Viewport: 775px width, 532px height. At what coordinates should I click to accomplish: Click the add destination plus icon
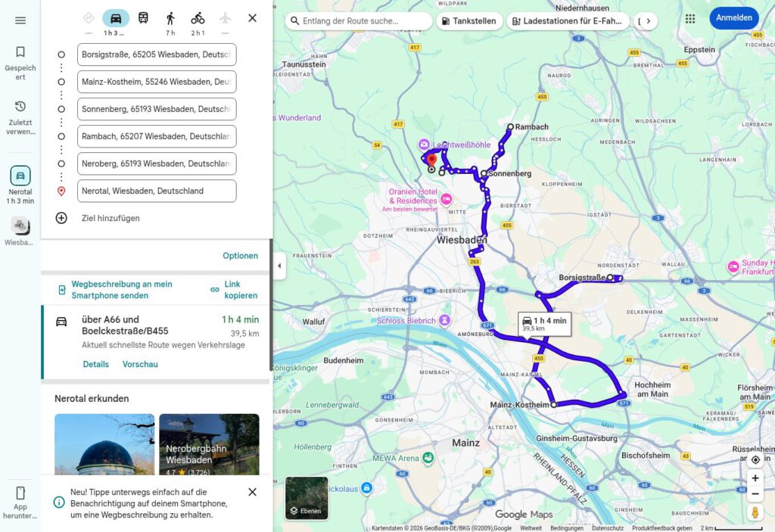coord(61,218)
